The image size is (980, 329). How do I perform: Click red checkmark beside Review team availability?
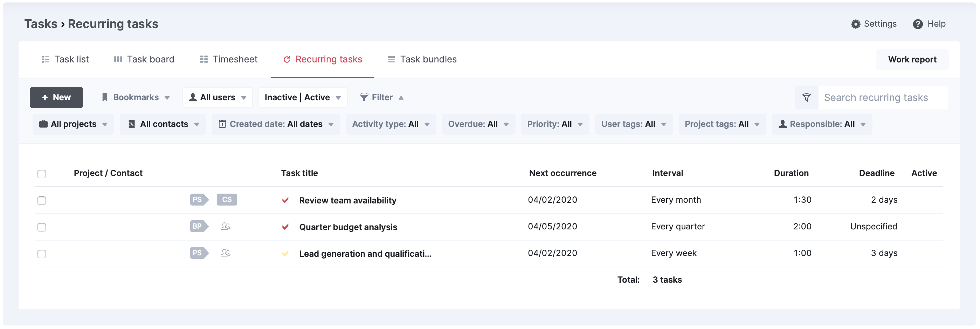click(285, 200)
